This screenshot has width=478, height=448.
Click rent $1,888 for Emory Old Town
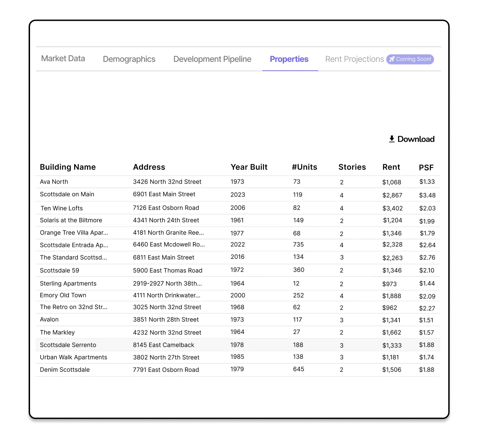pos(392,296)
